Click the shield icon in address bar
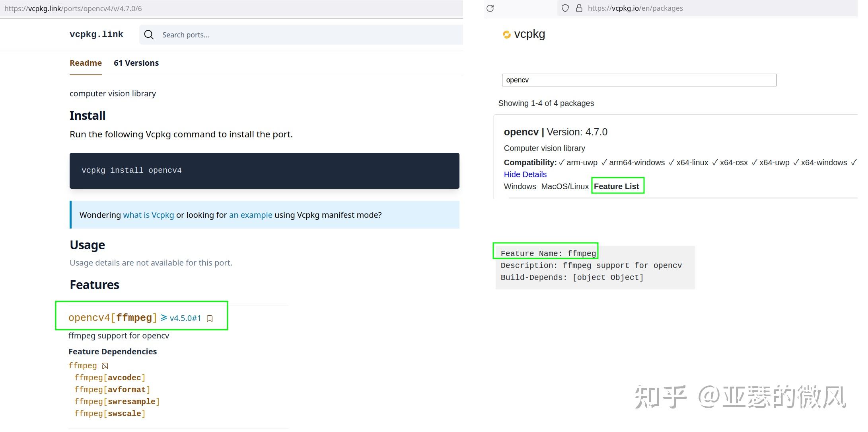Viewport: 868px width, 432px height. [x=565, y=8]
